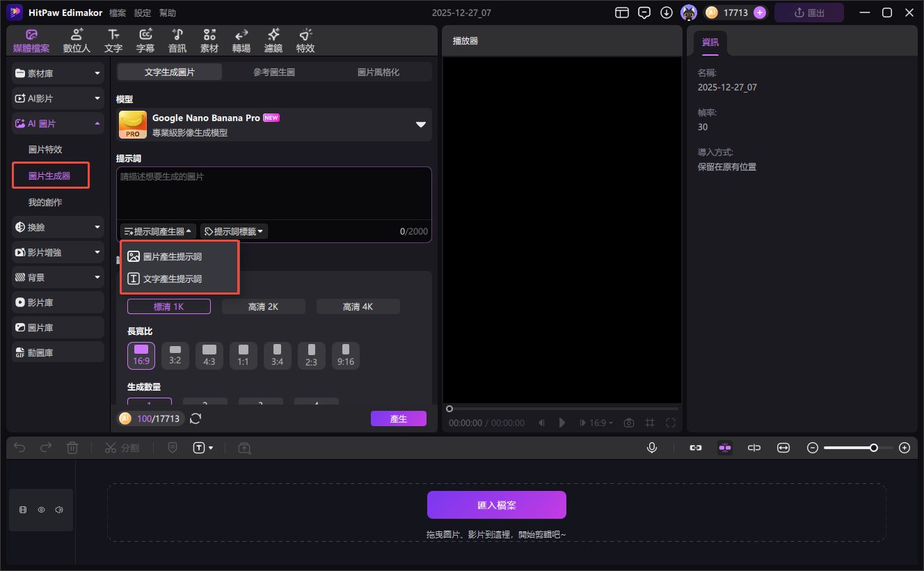The height and width of the screenshot is (571, 924).
Task: Click the 分割 split scissors tool
Action: 122,448
